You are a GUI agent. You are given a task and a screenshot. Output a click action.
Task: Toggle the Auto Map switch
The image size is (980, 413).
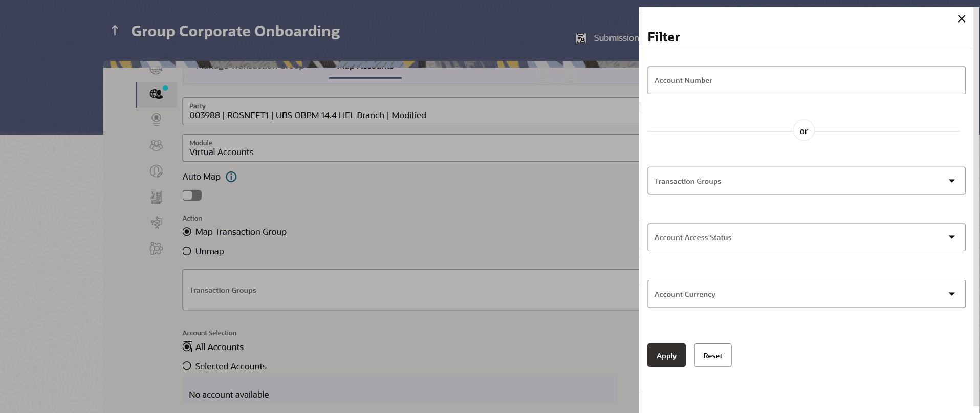tap(192, 195)
